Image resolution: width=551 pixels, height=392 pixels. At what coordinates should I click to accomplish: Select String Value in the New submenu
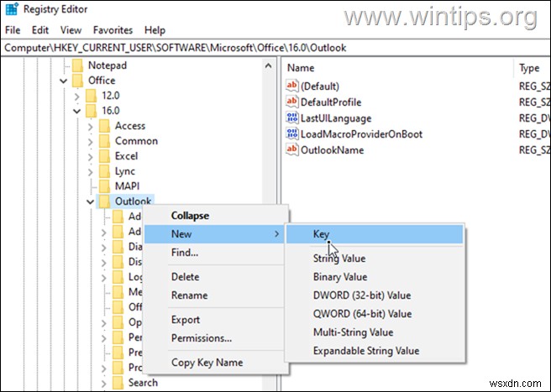(x=375, y=259)
